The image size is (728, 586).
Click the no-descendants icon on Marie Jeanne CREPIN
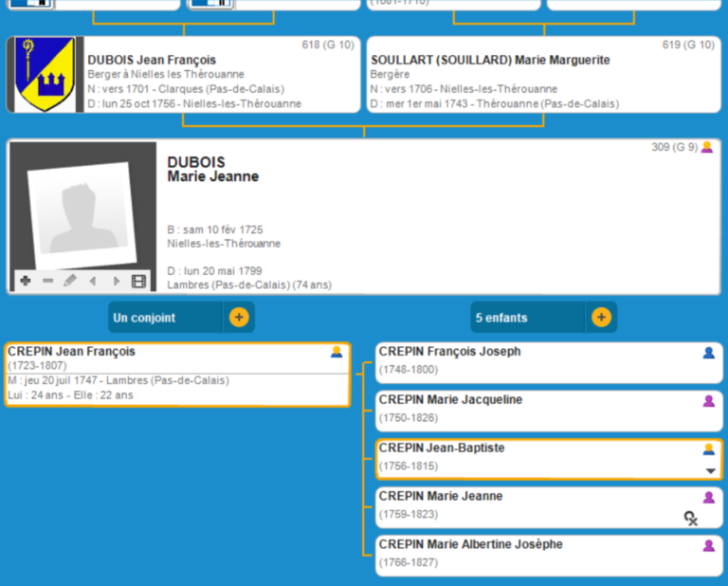tap(692, 518)
